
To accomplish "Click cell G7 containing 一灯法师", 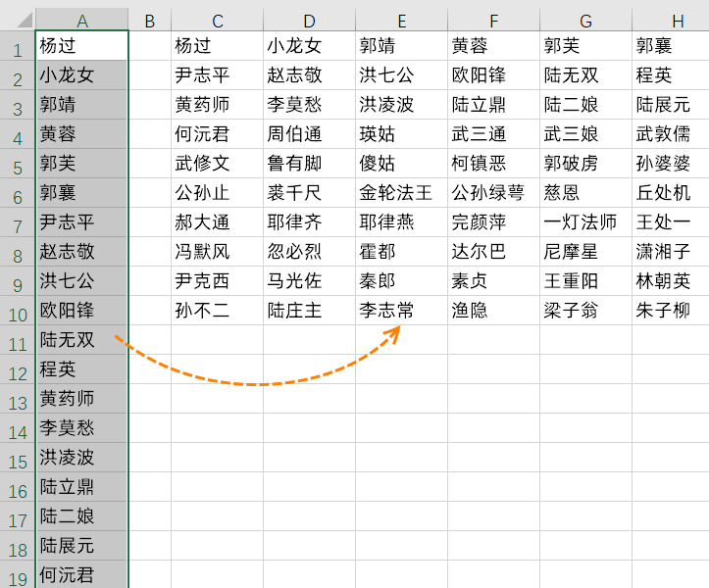I will pyautogui.click(x=586, y=221).
